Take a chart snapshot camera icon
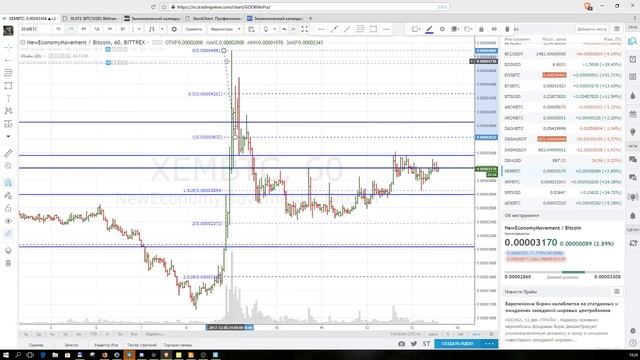Screen dimensions: 640x360 coord(402,344)
